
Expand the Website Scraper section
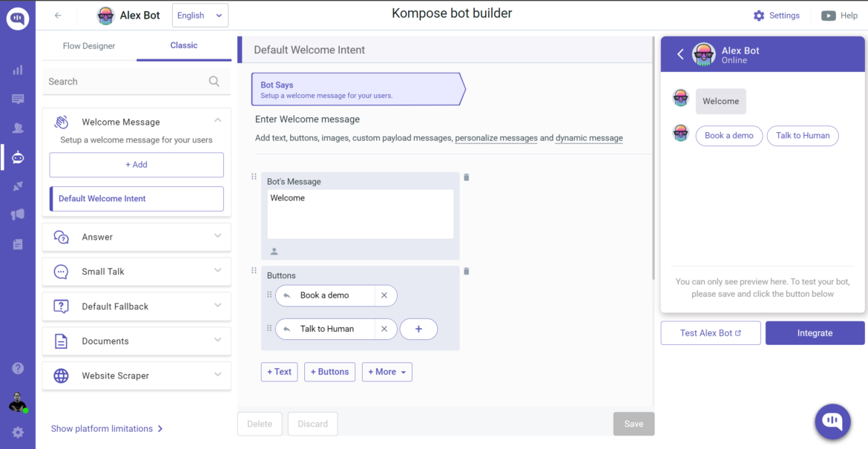pyautogui.click(x=137, y=376)
